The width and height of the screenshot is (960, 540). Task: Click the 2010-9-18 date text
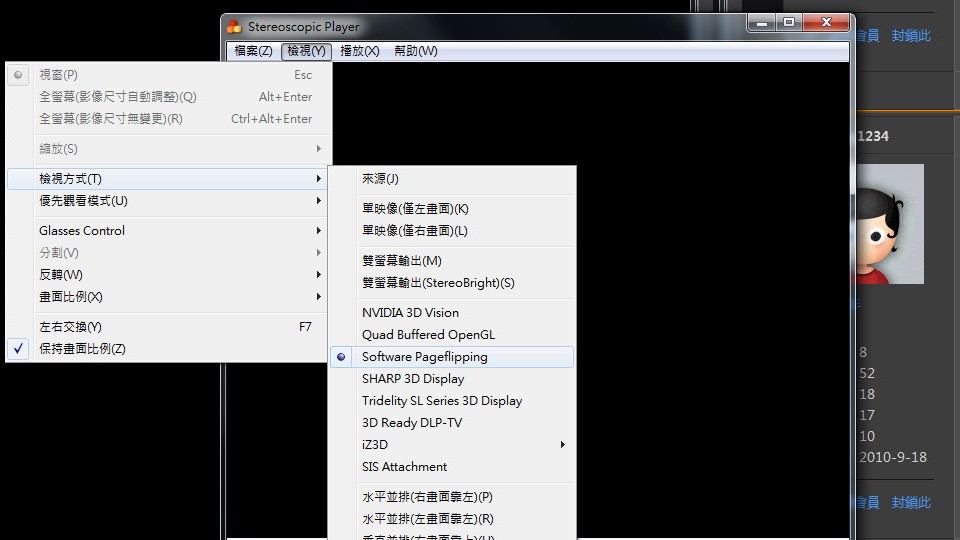[x=893, y=457]
